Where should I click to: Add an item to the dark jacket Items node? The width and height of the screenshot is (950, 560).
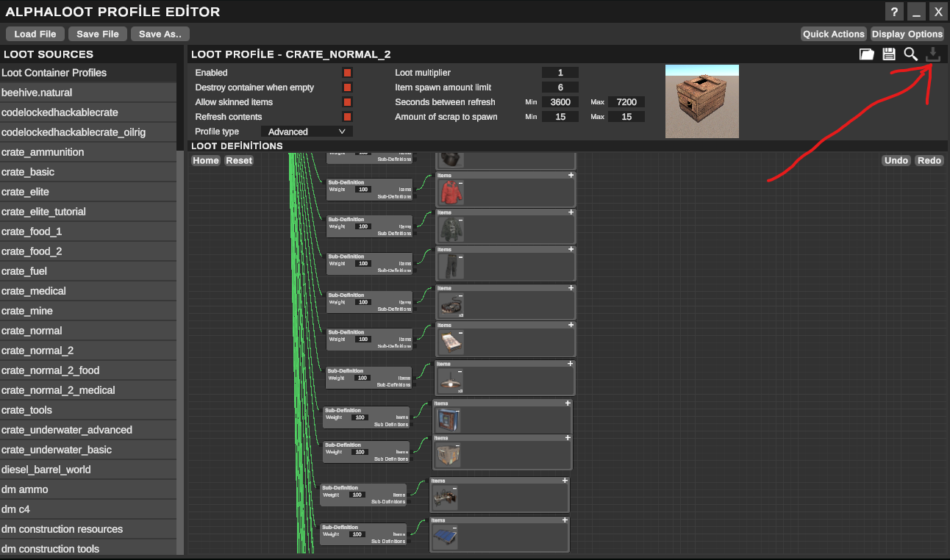pos(571,212)
